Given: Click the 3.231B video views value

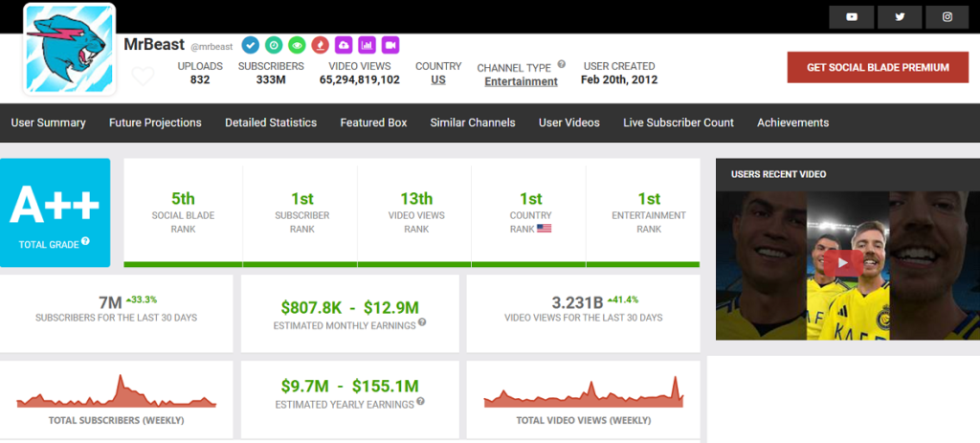Looking at the screenshot, I should tap(577, 303).
